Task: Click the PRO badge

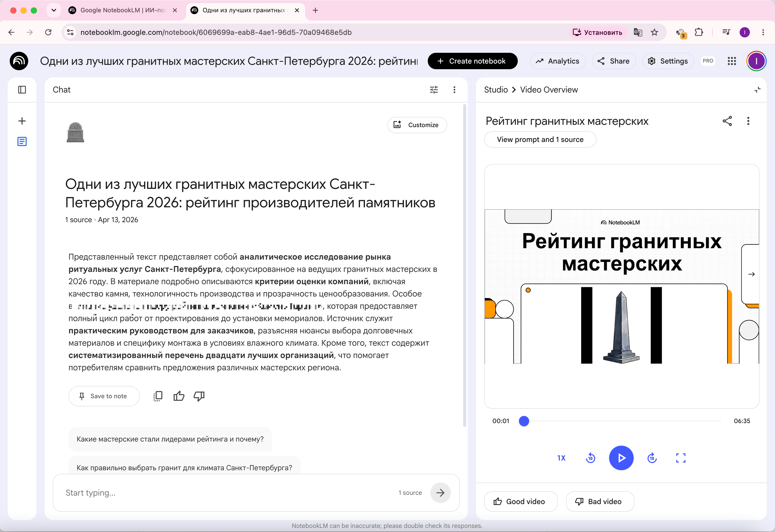Action: click(708, 61)
